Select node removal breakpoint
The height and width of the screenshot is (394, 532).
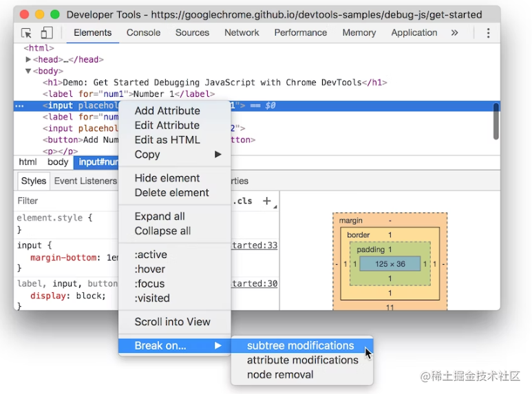(x=302, y=374)
